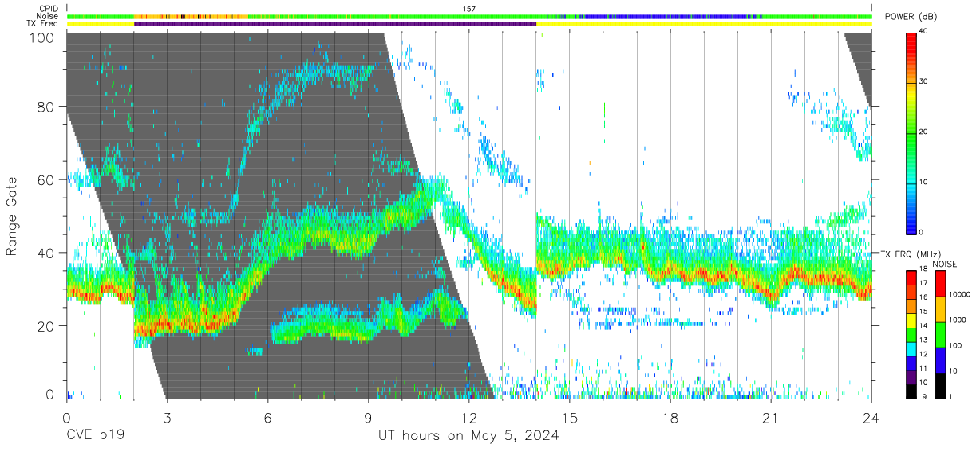The image size is (980, 452).
Task: Click the UT hours tick label 6
Action: (267, 418)
